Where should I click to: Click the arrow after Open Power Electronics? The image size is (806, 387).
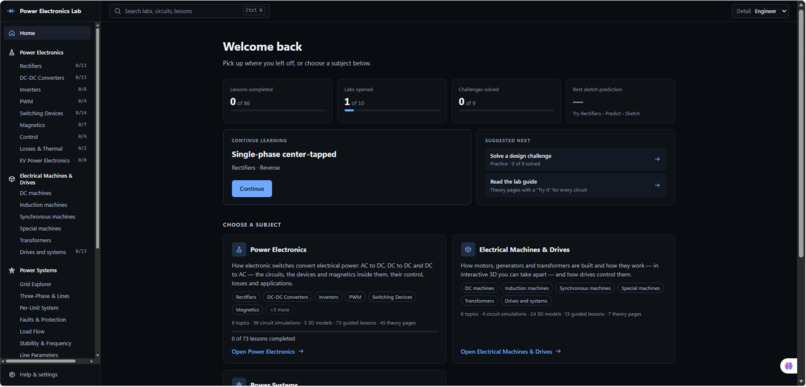pos(301,352)
